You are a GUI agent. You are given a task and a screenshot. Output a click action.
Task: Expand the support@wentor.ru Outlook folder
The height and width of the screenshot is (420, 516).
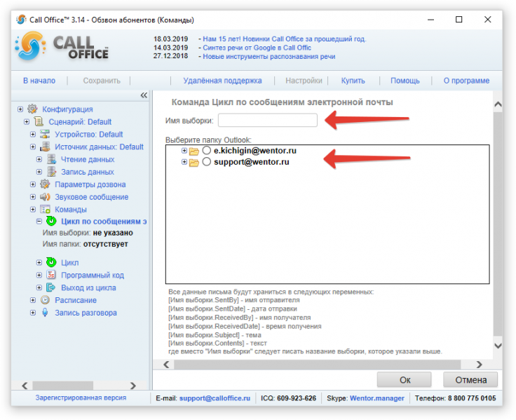184,162
